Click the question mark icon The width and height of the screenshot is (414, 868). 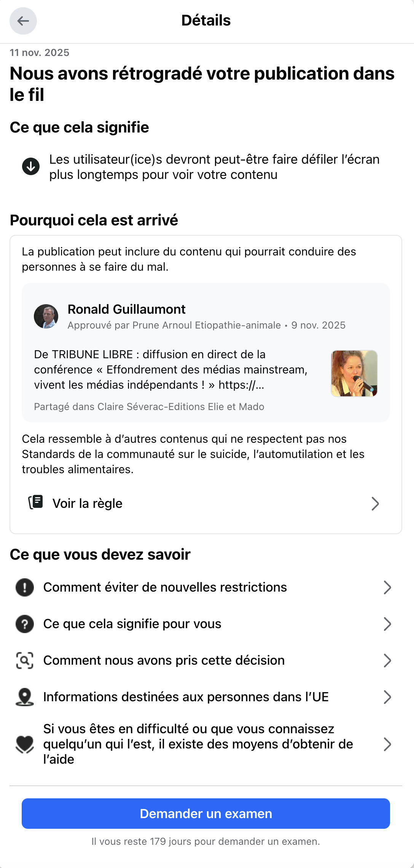click(x=25, y=624)
